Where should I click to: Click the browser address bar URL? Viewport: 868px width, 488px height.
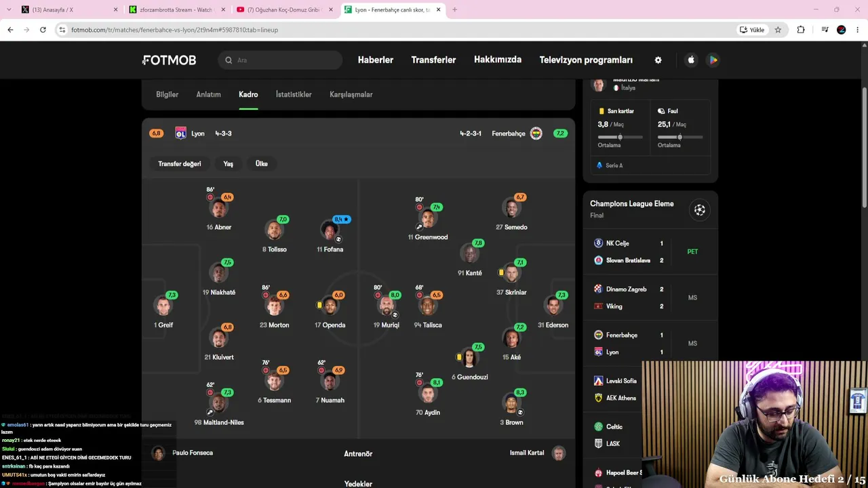[x=174, y=30]
